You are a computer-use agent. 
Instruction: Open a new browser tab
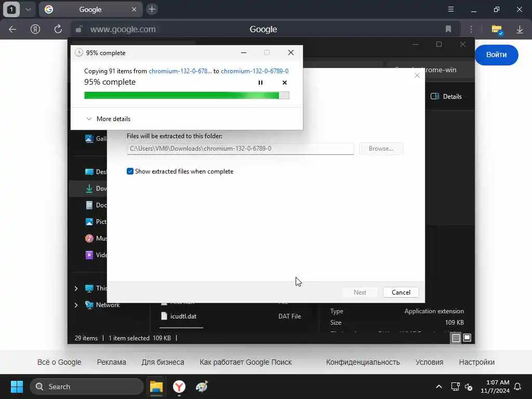click(152, 9)
